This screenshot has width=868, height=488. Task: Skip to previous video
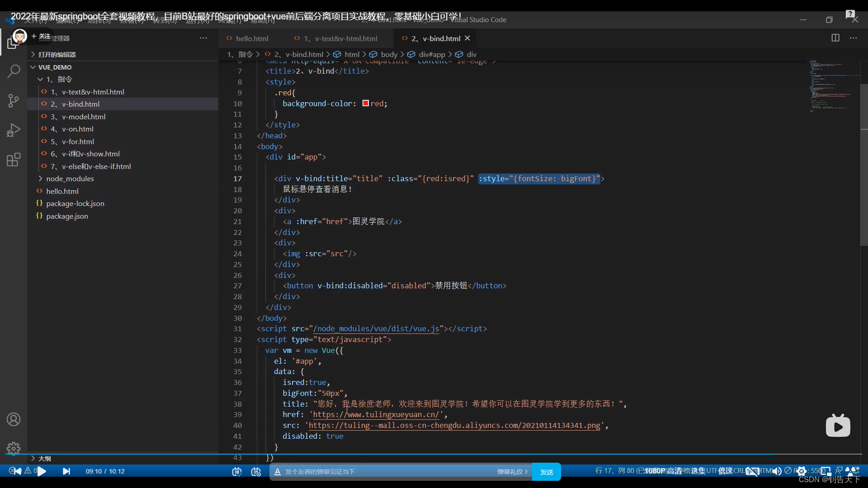17,471
